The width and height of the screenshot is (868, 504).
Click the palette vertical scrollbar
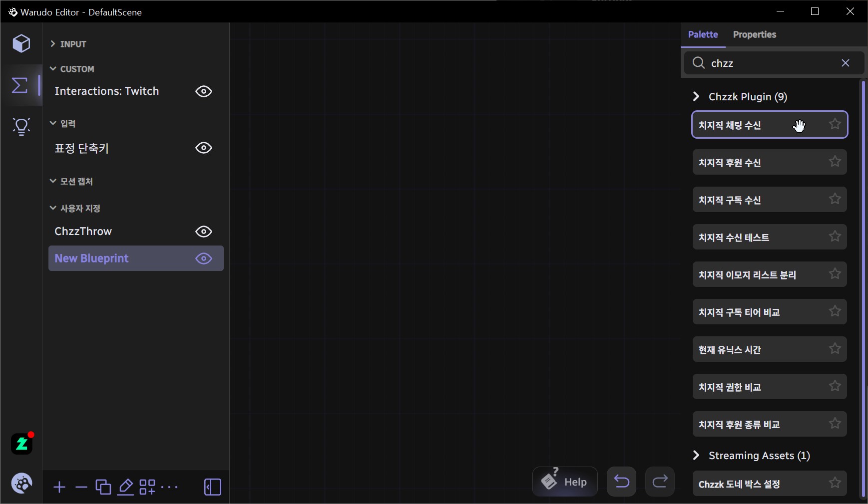pyautogui.click(x=863, y=289)
